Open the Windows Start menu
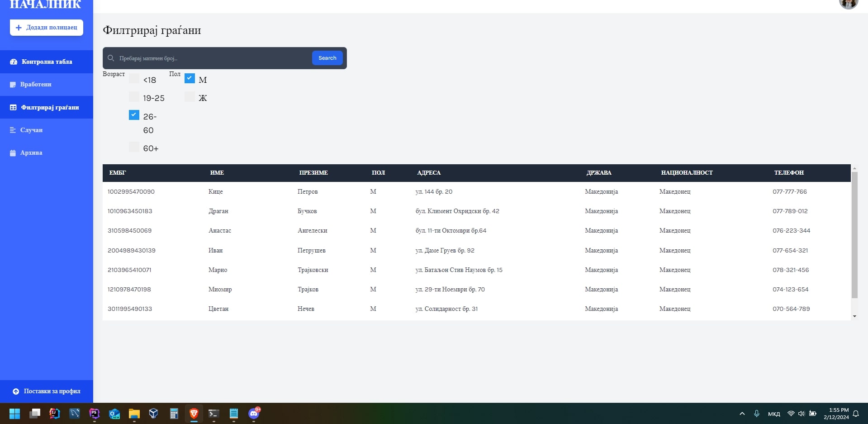 coord(14,413)
